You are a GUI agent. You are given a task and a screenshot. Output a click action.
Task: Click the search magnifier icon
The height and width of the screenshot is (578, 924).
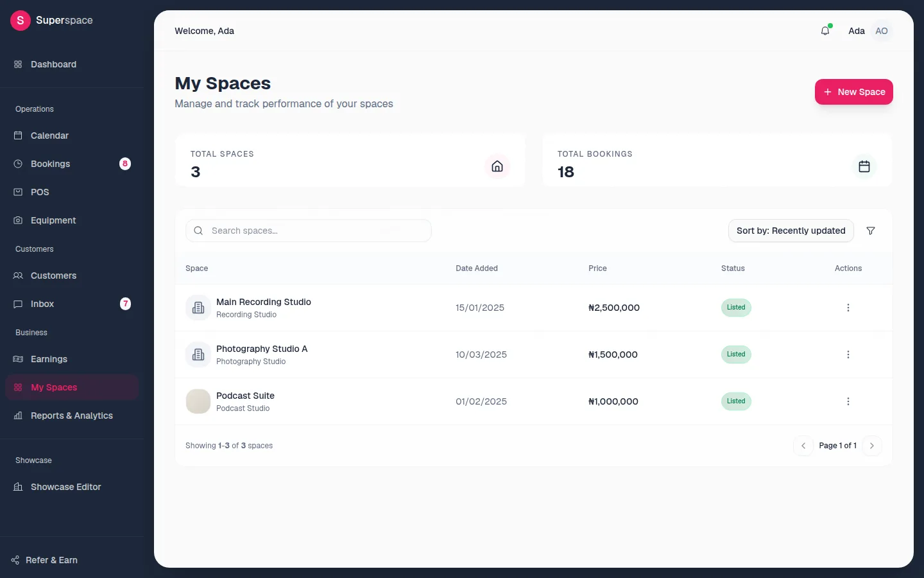coord(198,231)
